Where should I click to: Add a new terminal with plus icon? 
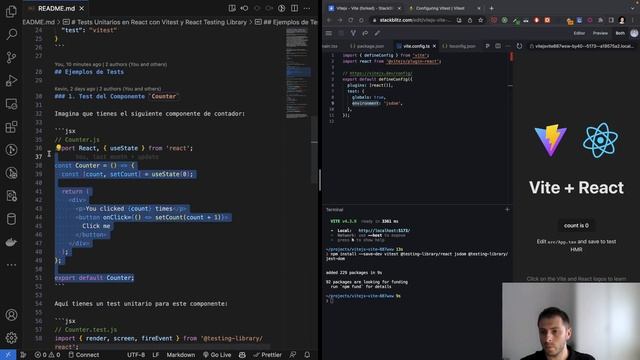pyautogui.click(x=507, y=209)
